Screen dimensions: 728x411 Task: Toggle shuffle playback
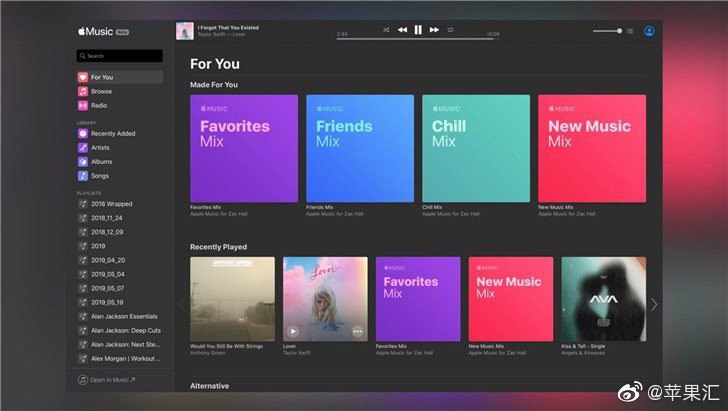click(x=386, y=30)
